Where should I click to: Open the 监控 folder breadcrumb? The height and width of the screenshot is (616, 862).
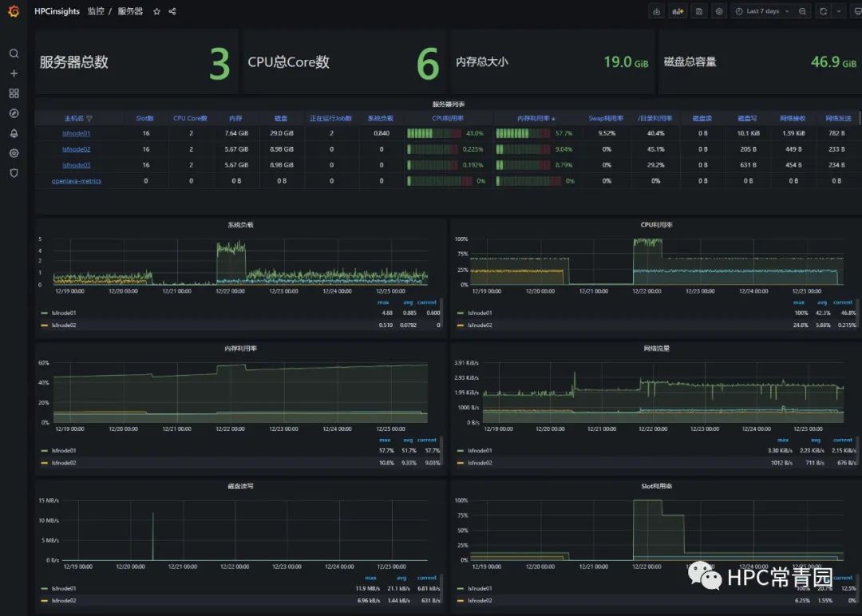pyautogui.click(x=96, y=11)
